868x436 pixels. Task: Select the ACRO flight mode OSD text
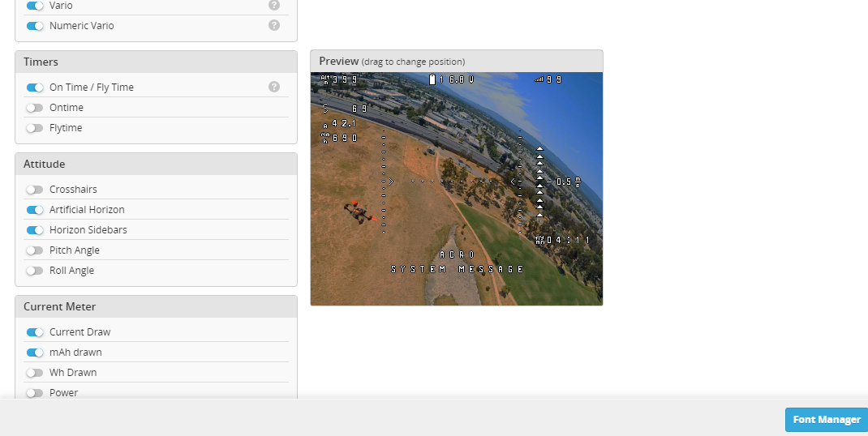pos(458,254)
